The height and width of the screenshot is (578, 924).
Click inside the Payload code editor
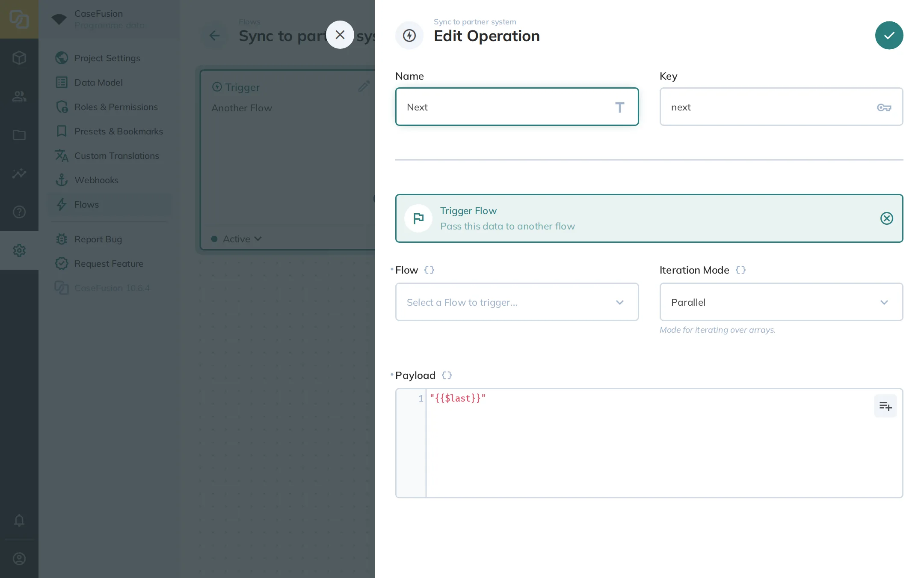point(649,443)
